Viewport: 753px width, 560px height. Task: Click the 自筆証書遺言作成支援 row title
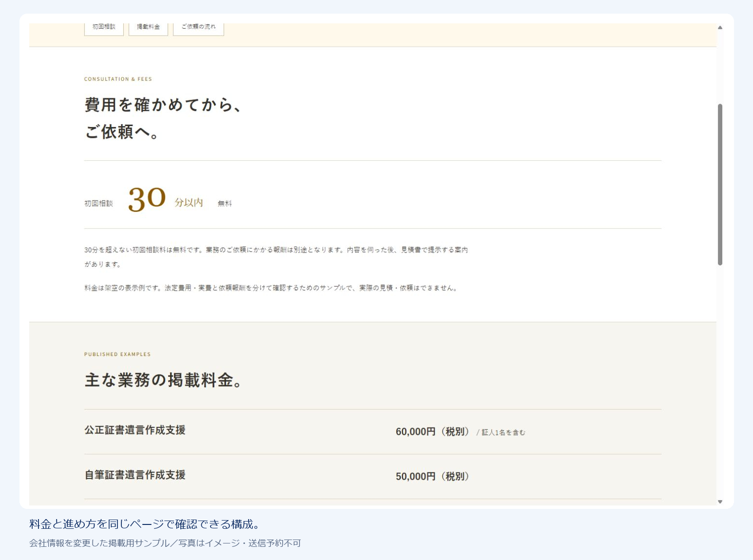tap(135, 475)
